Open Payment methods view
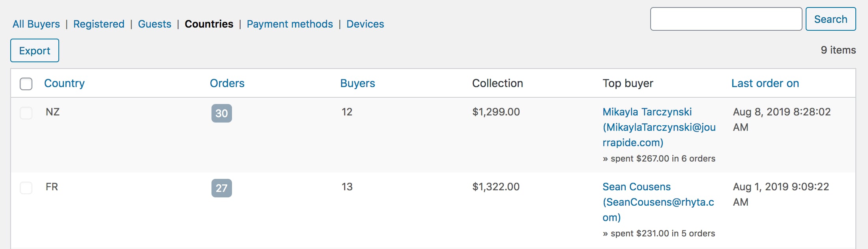This screenshot has width=868, height=249. (x=290, y=24)
